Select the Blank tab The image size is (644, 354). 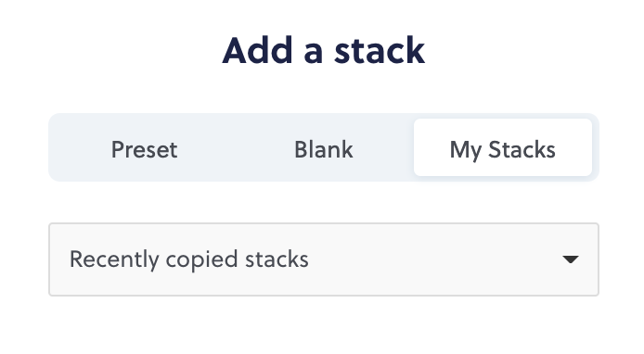tap(324, 147)
